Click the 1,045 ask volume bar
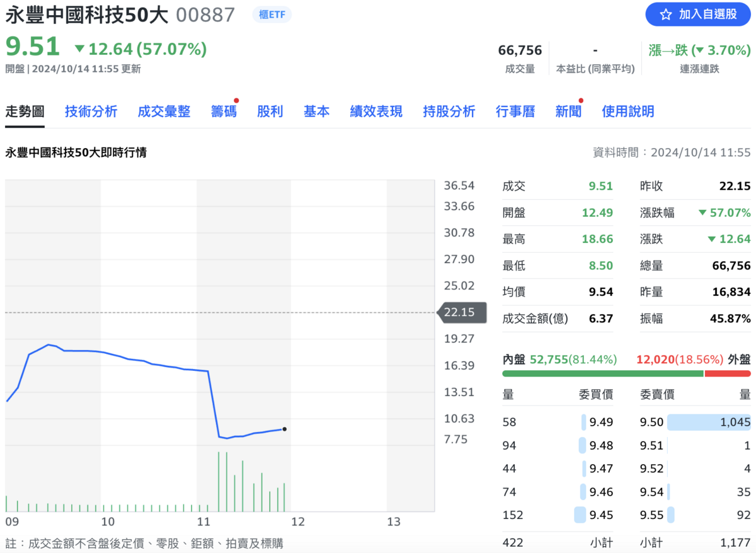Viewport: 756px width, 553px height. (709, 422)
